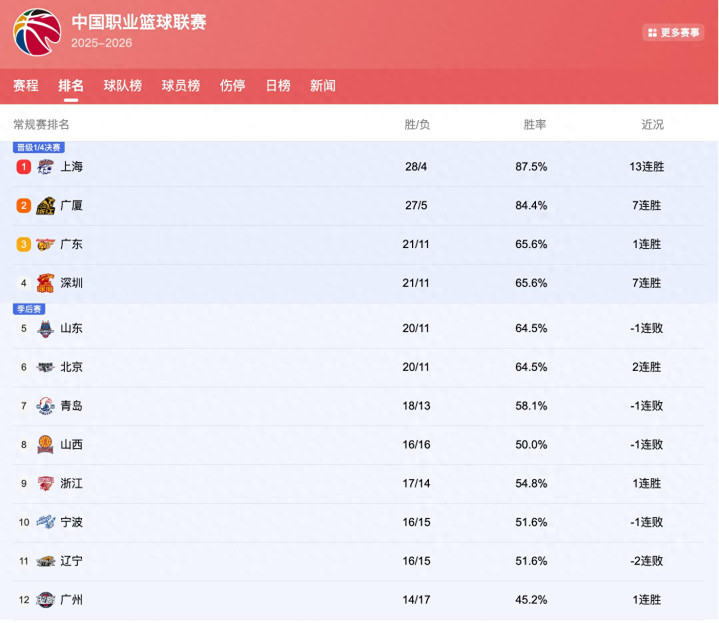The image size is (719, 623).
Task: Click the 山东 team logo icon
Action: tap(45, 328)
